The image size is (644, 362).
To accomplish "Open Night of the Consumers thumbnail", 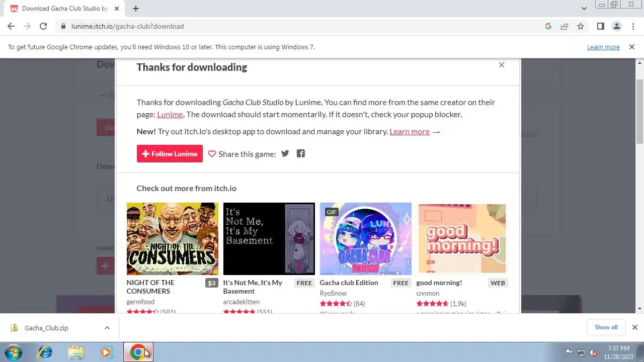I will coord(173,239).
